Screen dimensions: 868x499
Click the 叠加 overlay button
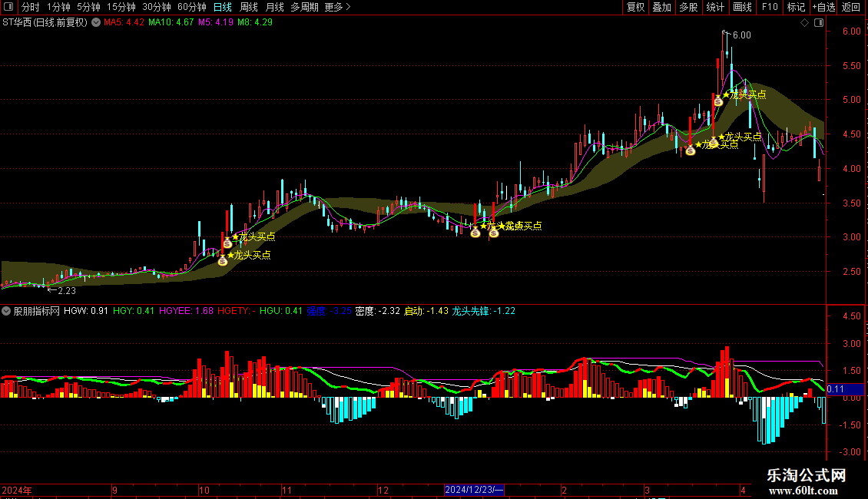click(x=661, y=7)
